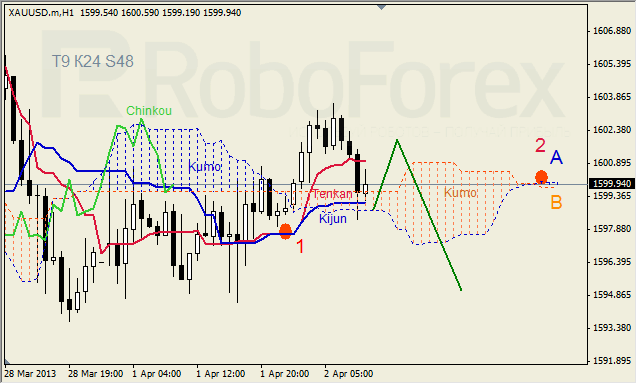Click the price level 1591.895

pos(612,361)
